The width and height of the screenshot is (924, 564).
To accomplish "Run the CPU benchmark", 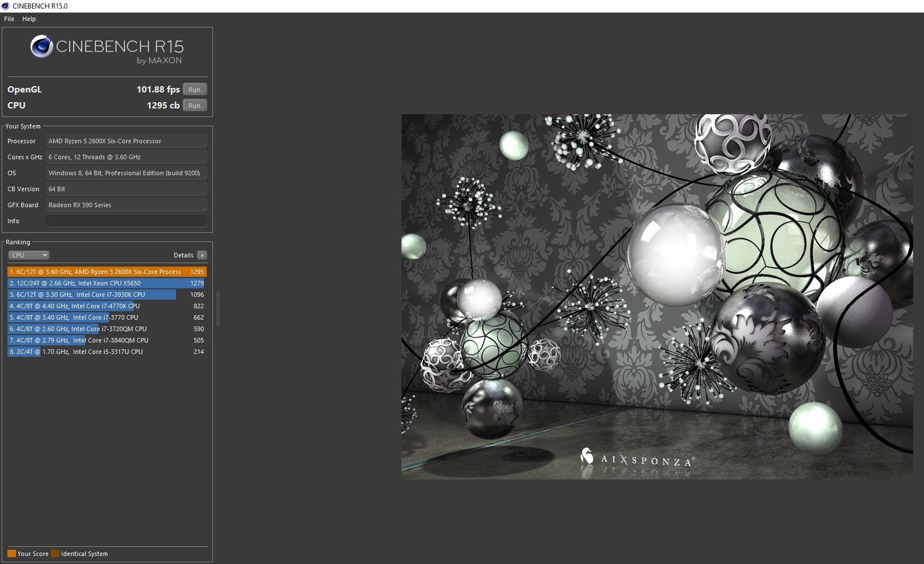I will pyautogui.click(x=194, y=106).
